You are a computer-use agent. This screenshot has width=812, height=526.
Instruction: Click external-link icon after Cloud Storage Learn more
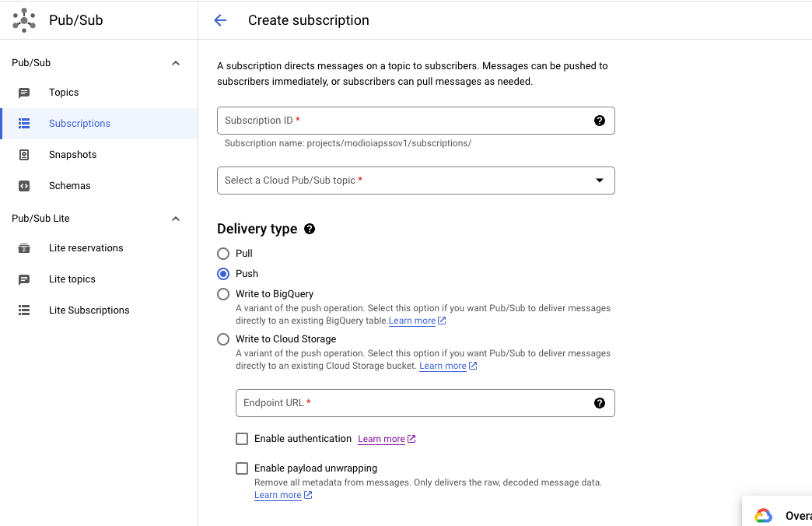(473, 366)
